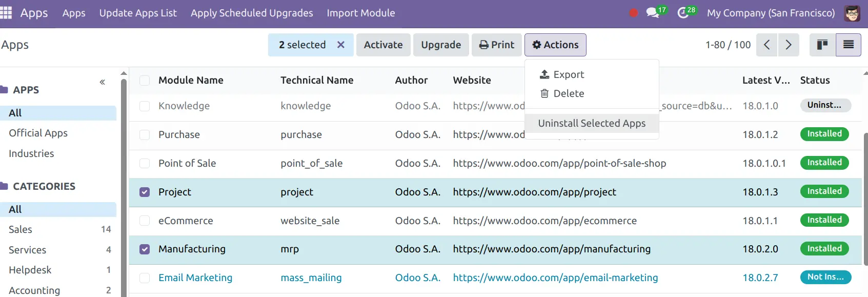Sort by the Author column

click(x=411, y=80)
